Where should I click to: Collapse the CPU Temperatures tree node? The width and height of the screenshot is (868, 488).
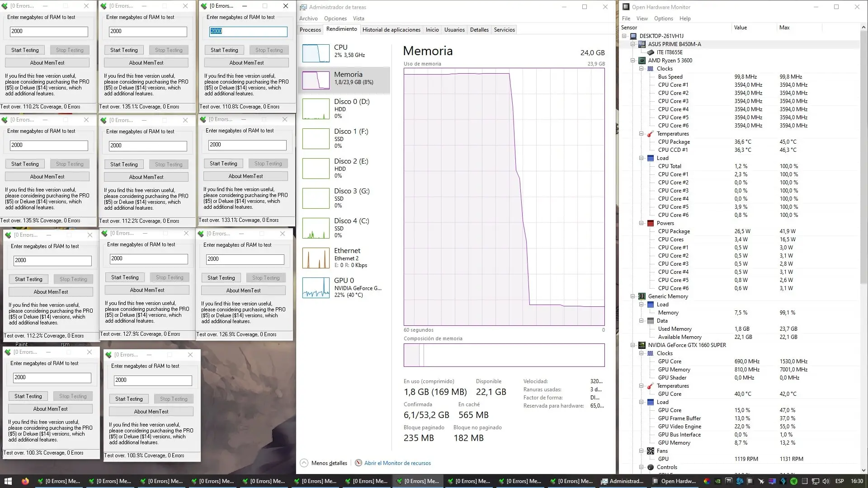(641, 134)
